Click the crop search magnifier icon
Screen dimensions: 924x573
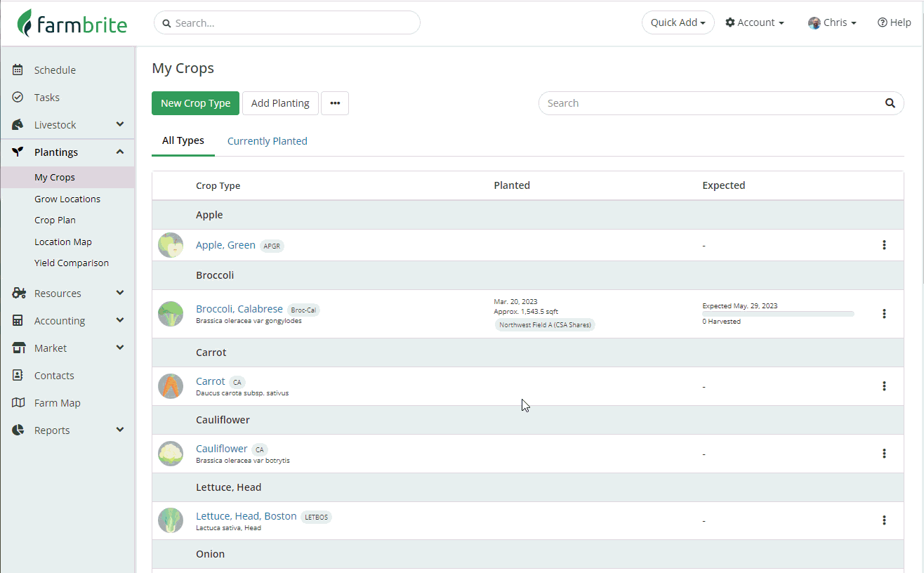click(x=890, y=103)
